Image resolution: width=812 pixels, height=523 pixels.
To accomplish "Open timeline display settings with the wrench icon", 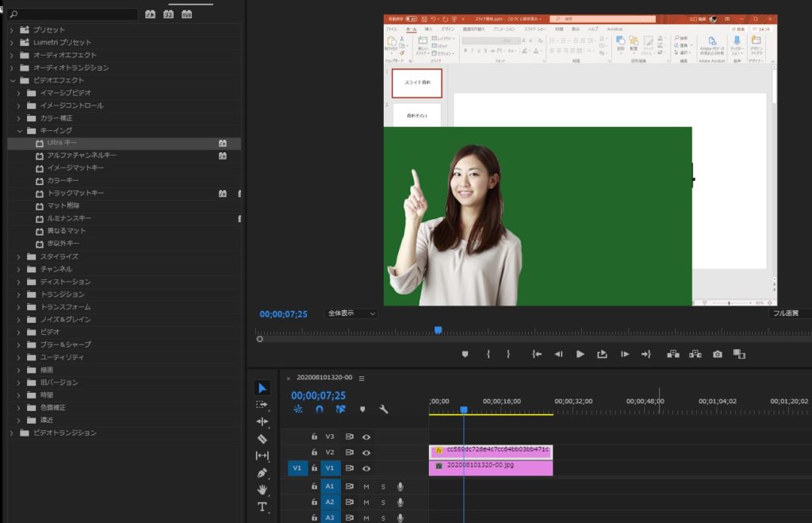I will (x=384, y=409).
